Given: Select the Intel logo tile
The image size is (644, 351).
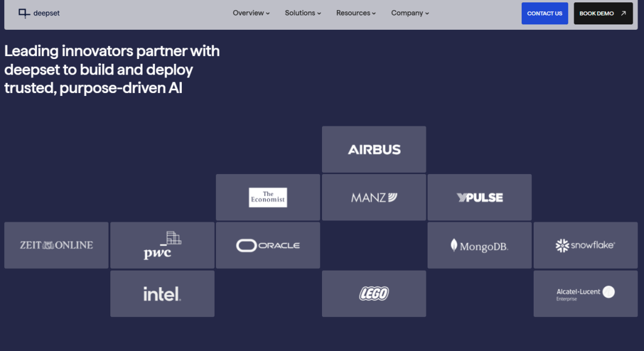Looking at the screenshot, I should tap(162, 294).
